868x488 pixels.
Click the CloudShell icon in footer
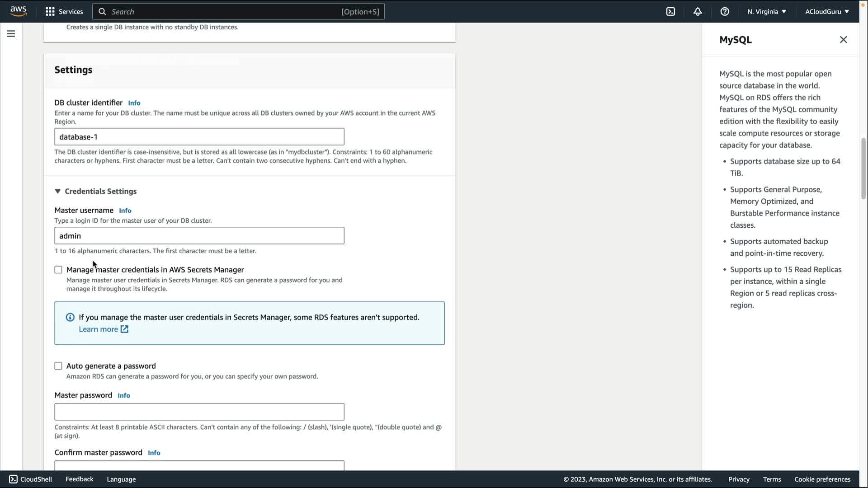tap(13, 479)
